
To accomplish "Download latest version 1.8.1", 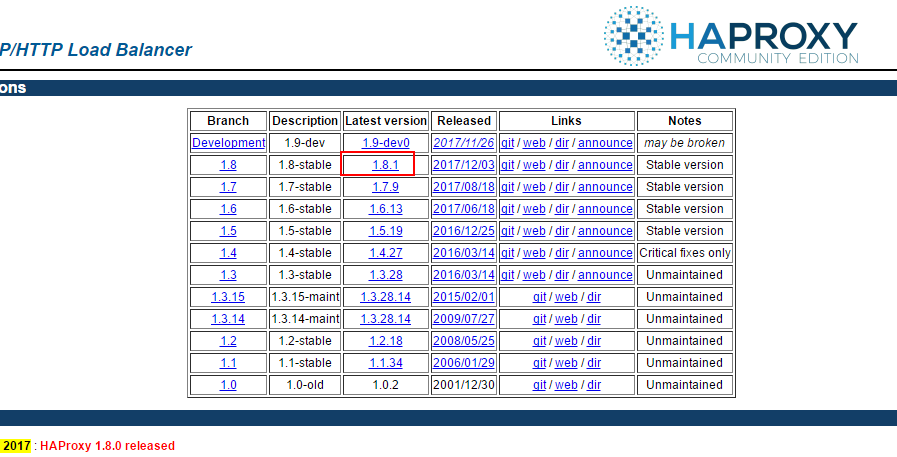I will tap(386, 165).
